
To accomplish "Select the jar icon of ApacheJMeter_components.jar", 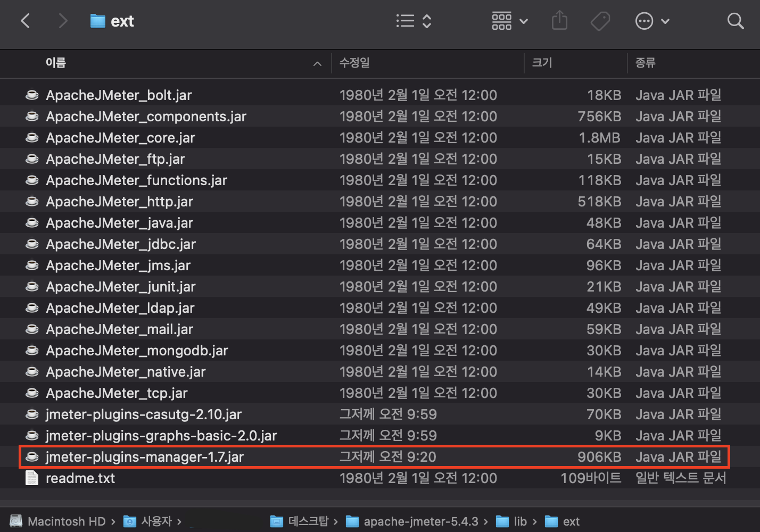I will pyautogui.click(x=32, y=117).
